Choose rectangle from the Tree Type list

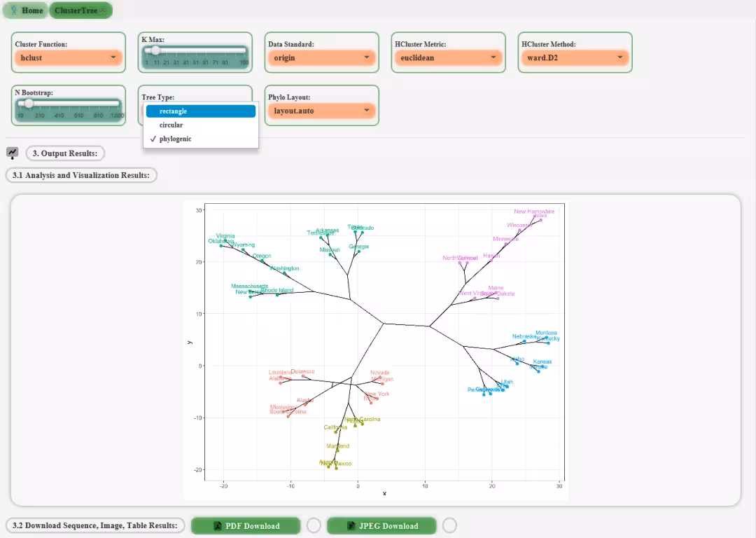point(201,111)
